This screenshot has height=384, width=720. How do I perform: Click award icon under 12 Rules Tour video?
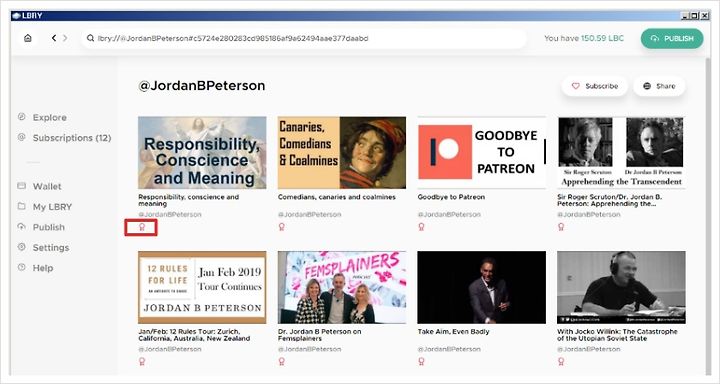(x=142, y=362)
